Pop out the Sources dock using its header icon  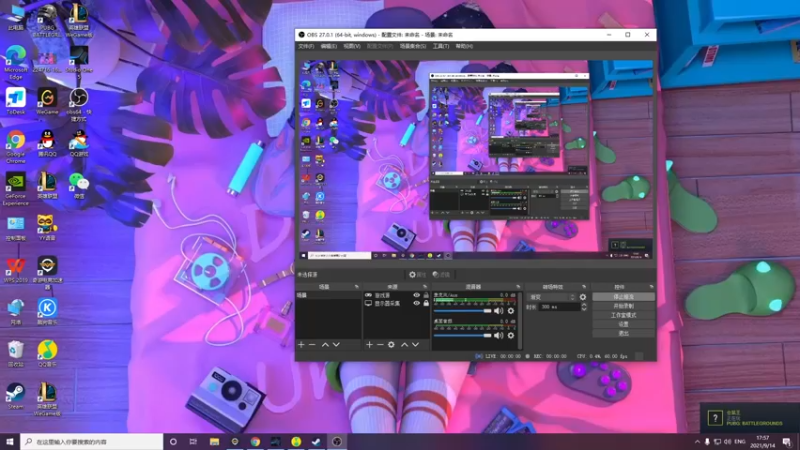click(424, 287)
